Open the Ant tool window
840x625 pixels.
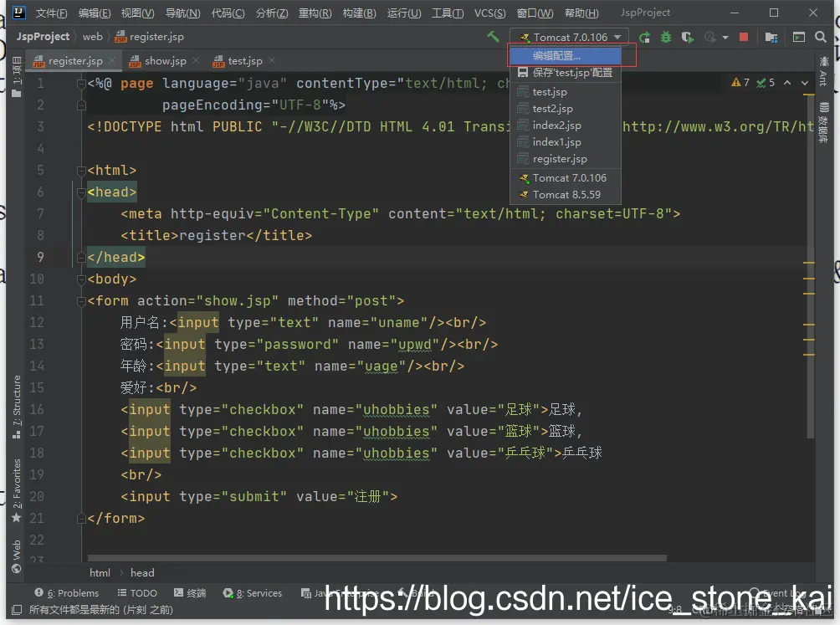coord(823,70)
